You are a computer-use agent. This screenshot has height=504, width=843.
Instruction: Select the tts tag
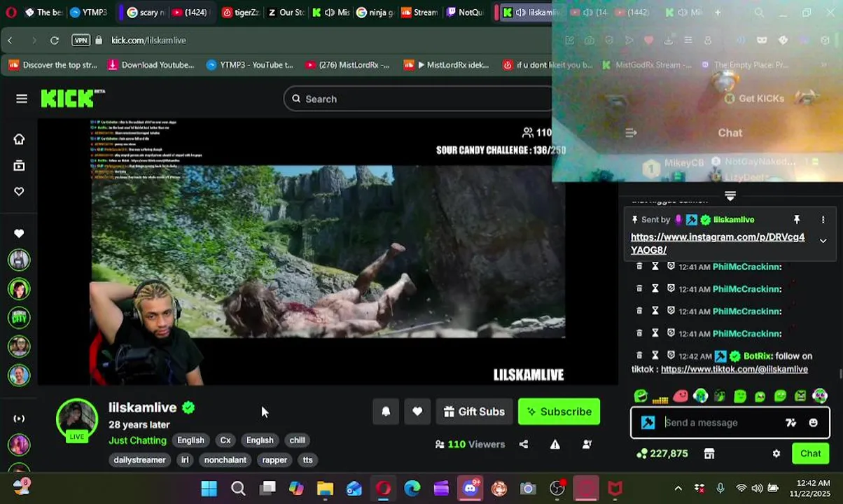click(x=307, y=460)
